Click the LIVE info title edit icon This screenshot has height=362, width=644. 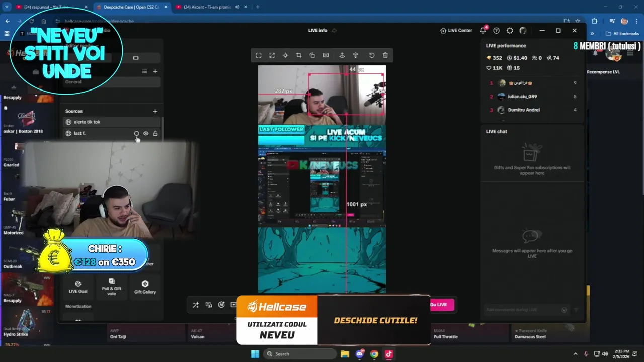[x=334, y=30]
